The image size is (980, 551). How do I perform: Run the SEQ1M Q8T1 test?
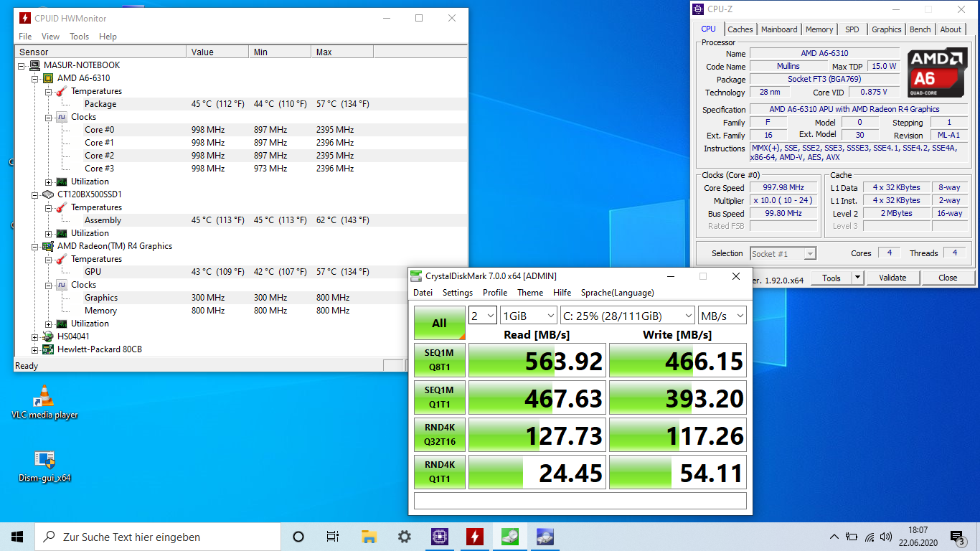point(440,360)
